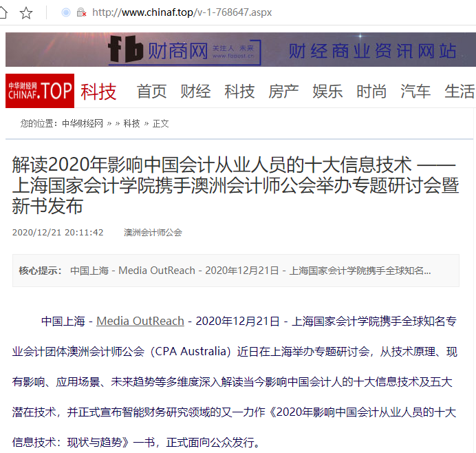476x453 pixels.
Task: Select the 科技 navigation item
Action: (x=239, y=92)
